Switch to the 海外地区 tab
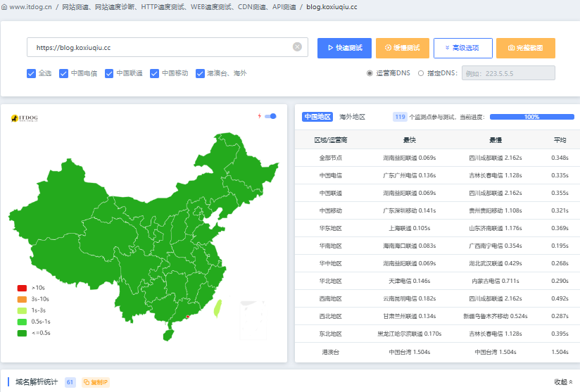580x392 pixels. click(x=352, y=117)
